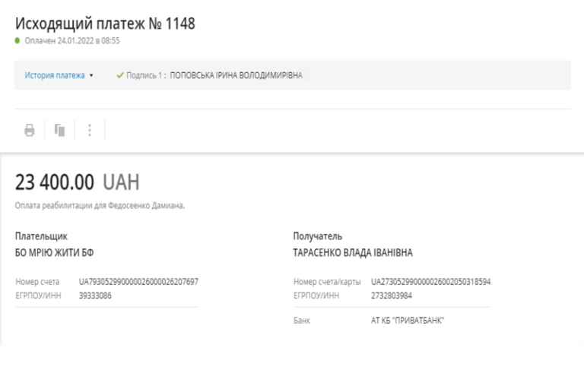
Task: Click the recipient ТАРАСЕНКО ВЛАДА ІВАНІВНА
Action: click(x=353, y=253)
